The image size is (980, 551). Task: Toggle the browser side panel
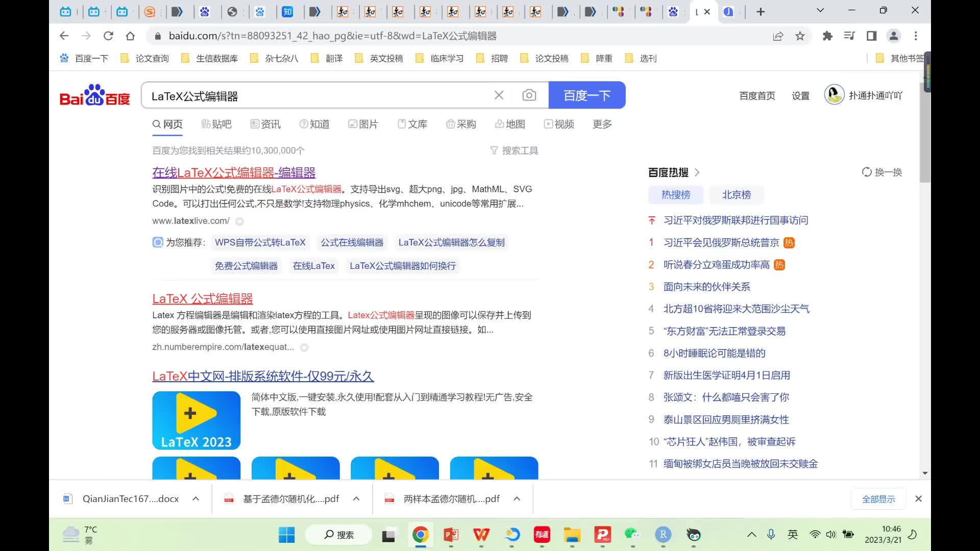(x=872, y=36)
